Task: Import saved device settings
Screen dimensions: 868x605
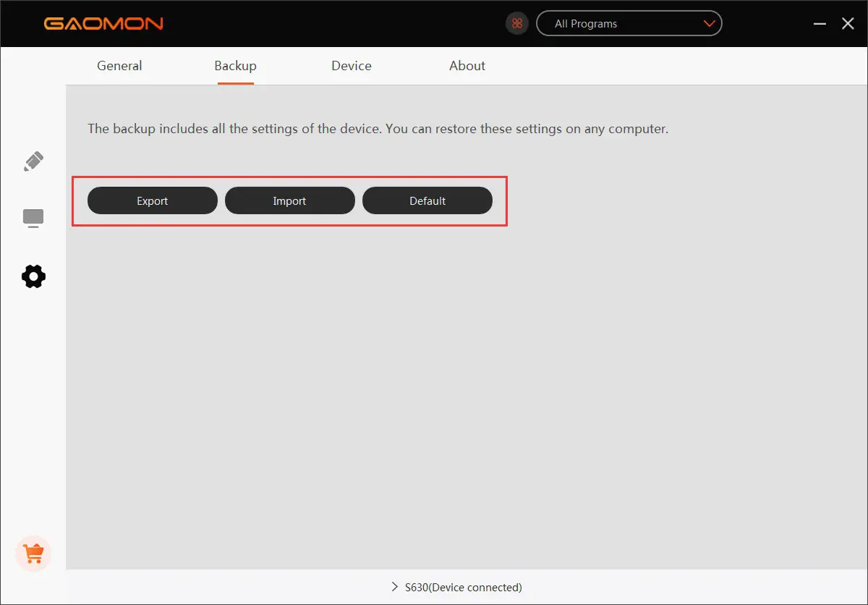Action: tap(289, 200)
